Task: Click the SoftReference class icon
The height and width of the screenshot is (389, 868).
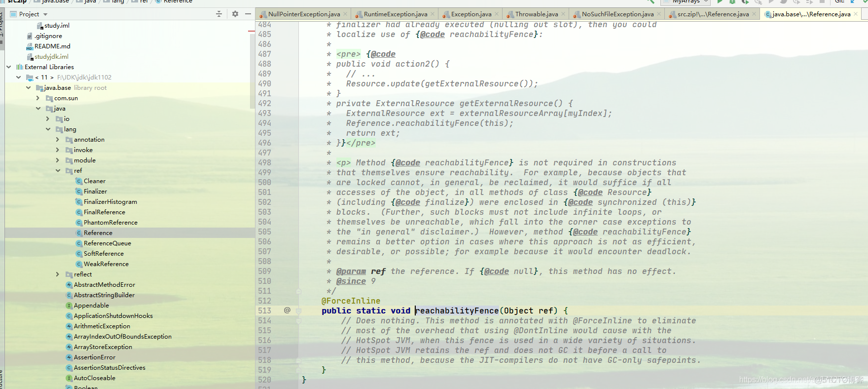Action: tap(79, 254)
